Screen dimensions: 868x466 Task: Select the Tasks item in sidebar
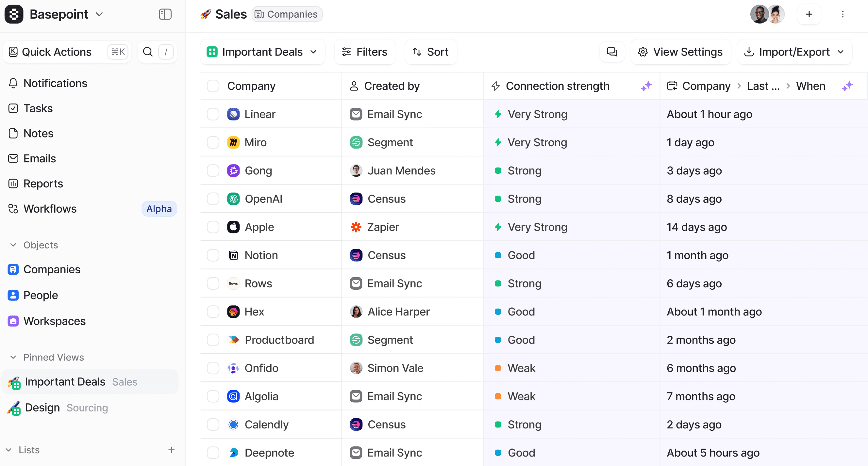pyautogui.click(x=38, y=108)
